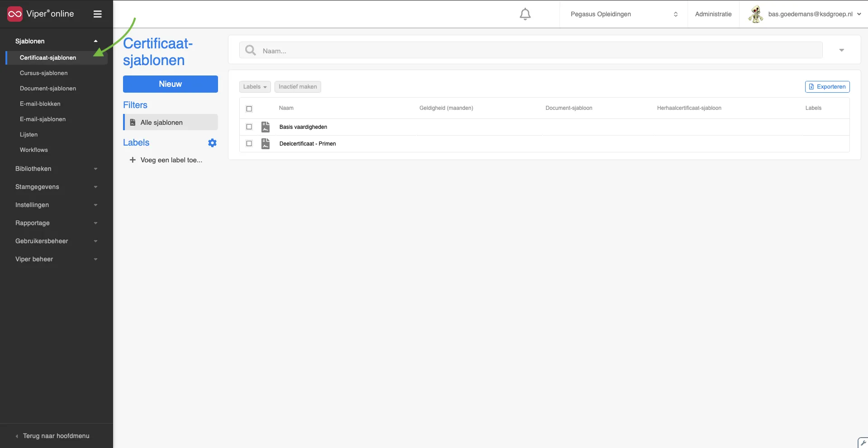
Task: Tick the checkbox for Deelcertificaat - Primen
Action: 249,144
